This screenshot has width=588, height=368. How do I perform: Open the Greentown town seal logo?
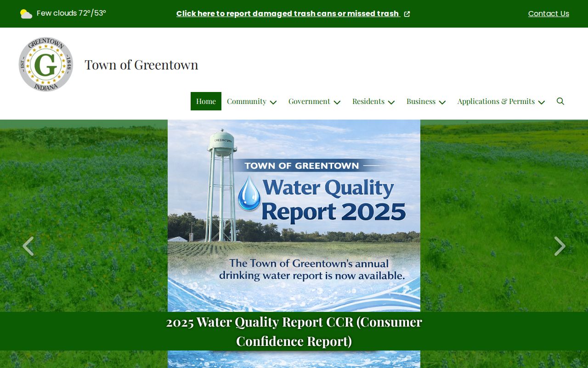tap(46, 64)
